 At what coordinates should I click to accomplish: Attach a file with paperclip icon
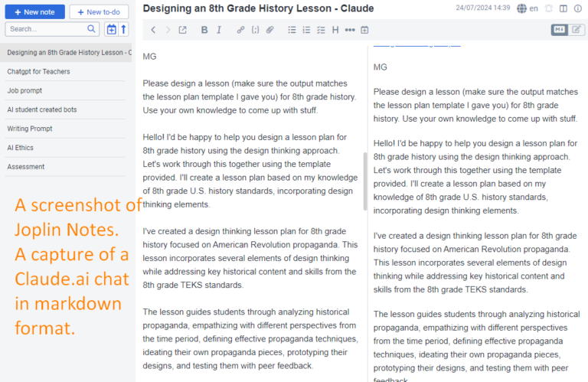click(270, 30)
